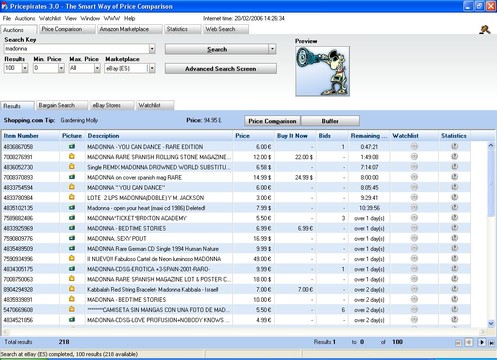The height and width of the screenshot is (360, 497).
Task: Add item 7589882486 to watchlist
Action: [x=414, y=218]
